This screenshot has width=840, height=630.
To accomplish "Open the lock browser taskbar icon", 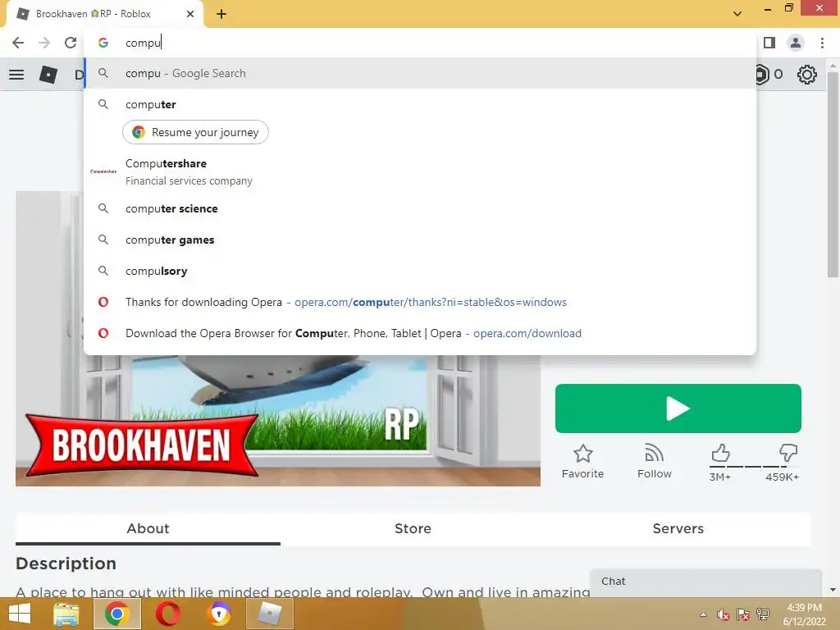I will point(219,614).
